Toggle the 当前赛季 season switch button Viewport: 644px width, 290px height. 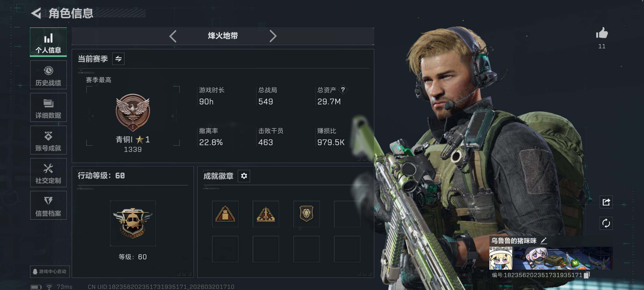click(118, 59)
